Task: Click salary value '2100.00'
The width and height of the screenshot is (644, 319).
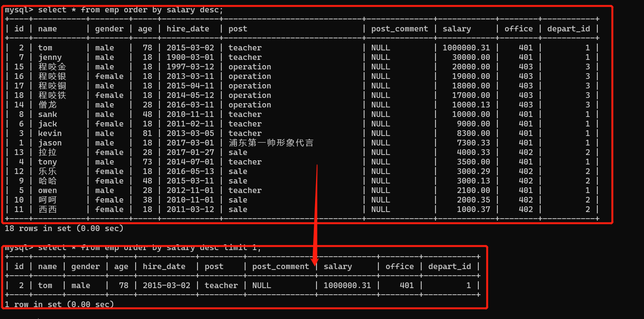Action: pos(474,190)
